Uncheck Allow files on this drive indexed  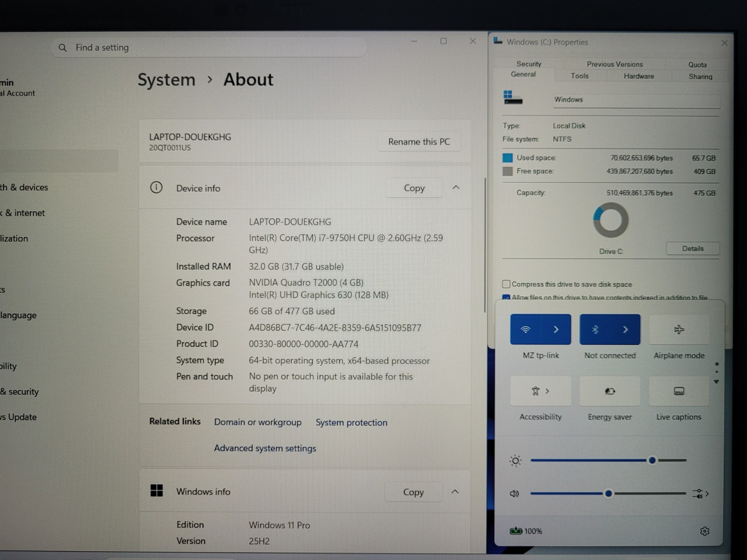tap(506, 297)
